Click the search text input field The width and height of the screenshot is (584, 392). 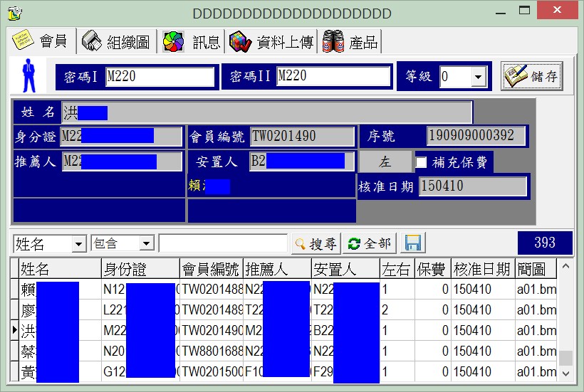(223, 243)
